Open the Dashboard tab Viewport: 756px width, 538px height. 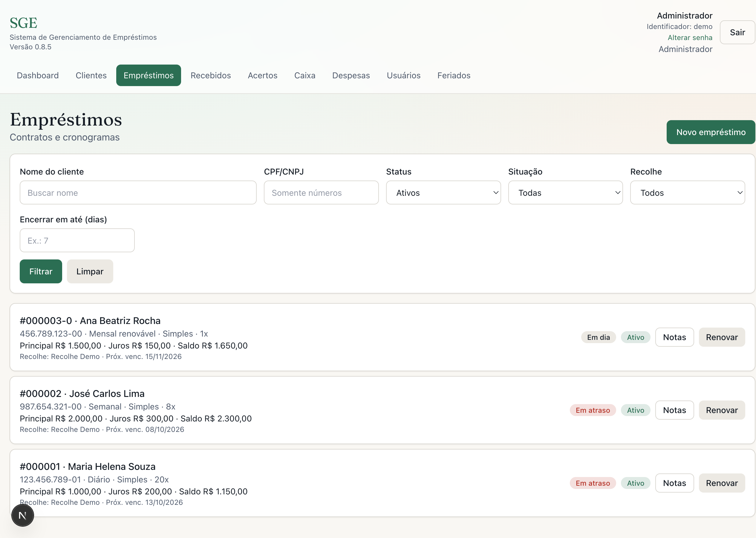point(38,76)
